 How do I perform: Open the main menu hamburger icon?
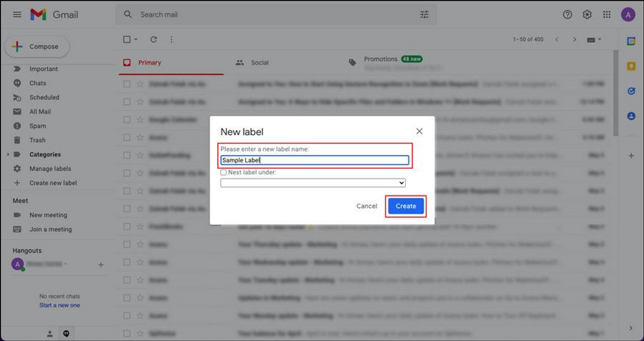(x=17, y=15)
